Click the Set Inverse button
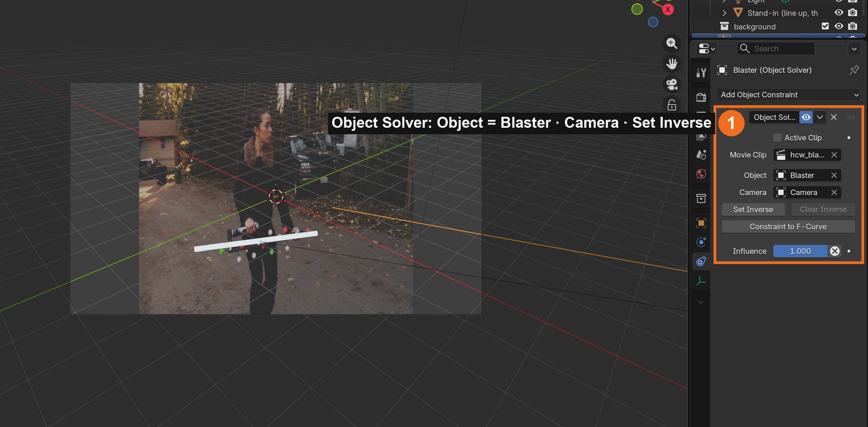The height and width of the screenshot is (427, 868). [x=753, y=209]
